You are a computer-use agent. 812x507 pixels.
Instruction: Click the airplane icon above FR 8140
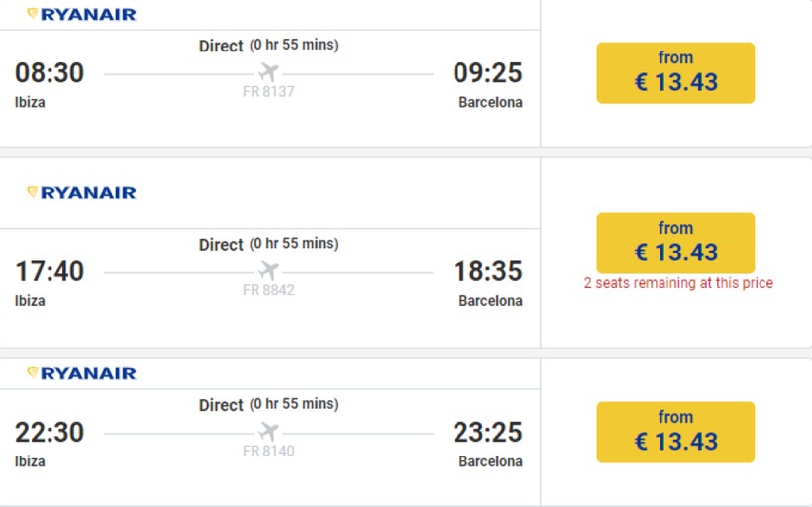268,432
